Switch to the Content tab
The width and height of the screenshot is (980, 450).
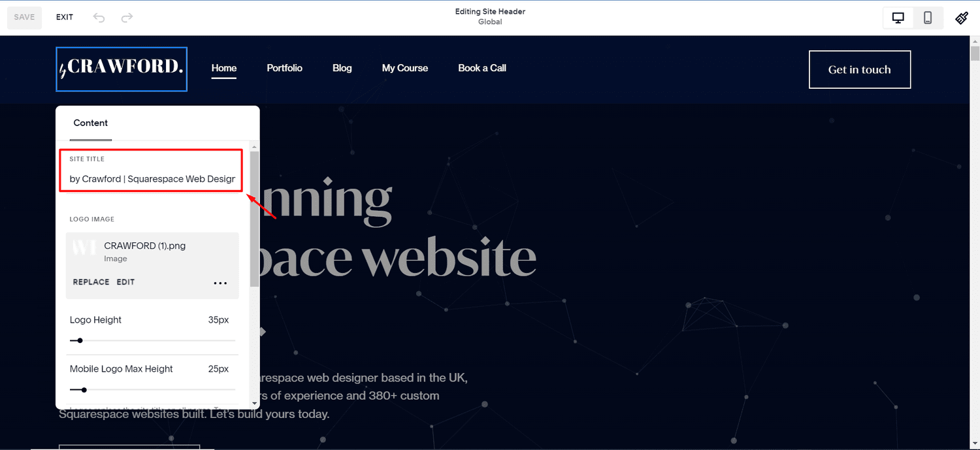pos(90,123)
